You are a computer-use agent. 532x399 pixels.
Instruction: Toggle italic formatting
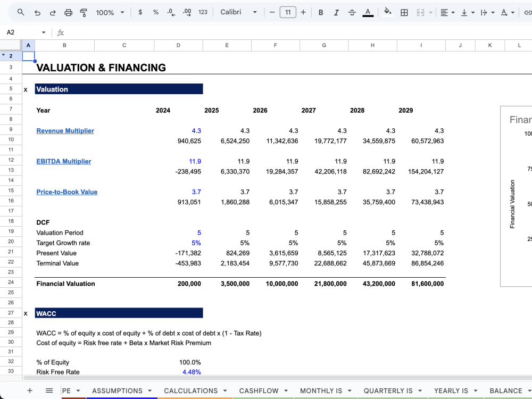pos(336,13)
